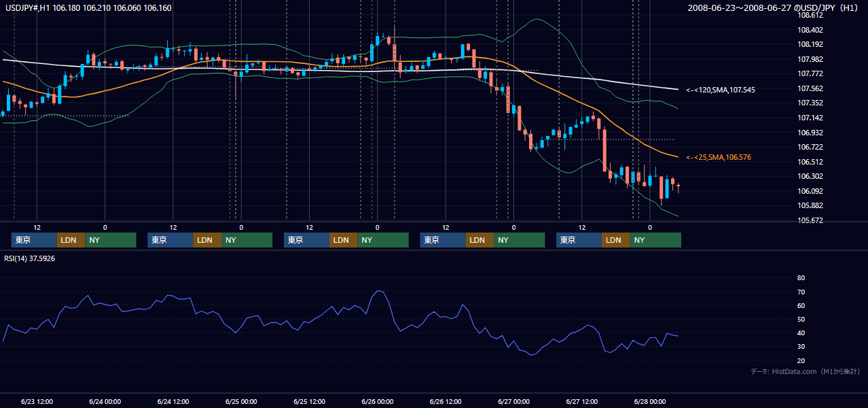Image resolution: width=868 pixels, height=408 pixels.
Task: Click price axis value 106.302
Action: tap(811, 176)
